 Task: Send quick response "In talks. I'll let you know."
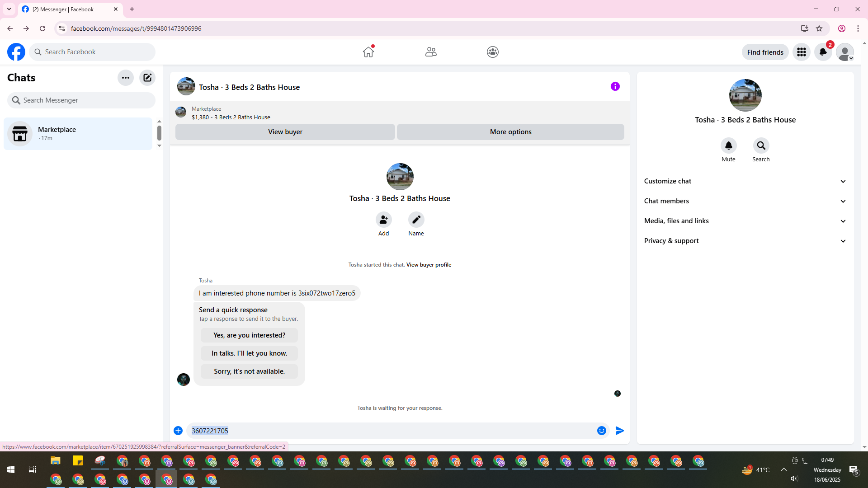click(x=250, y=353)
